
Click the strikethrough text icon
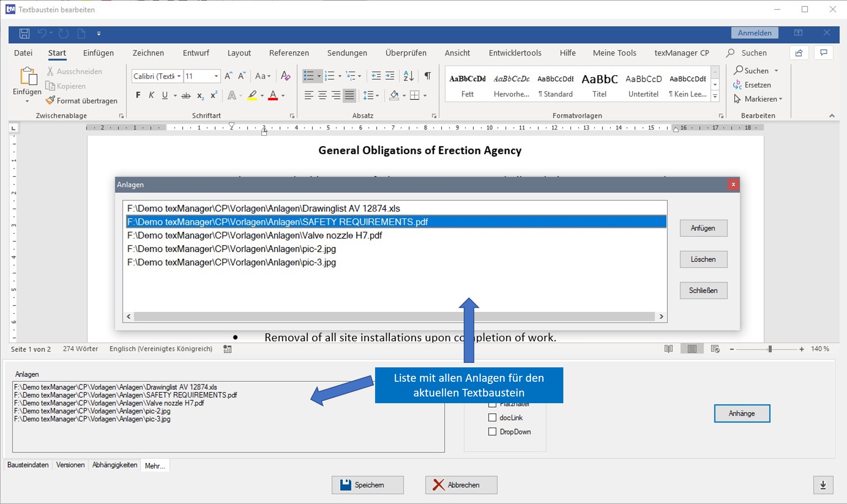click(x=186, y=95)
